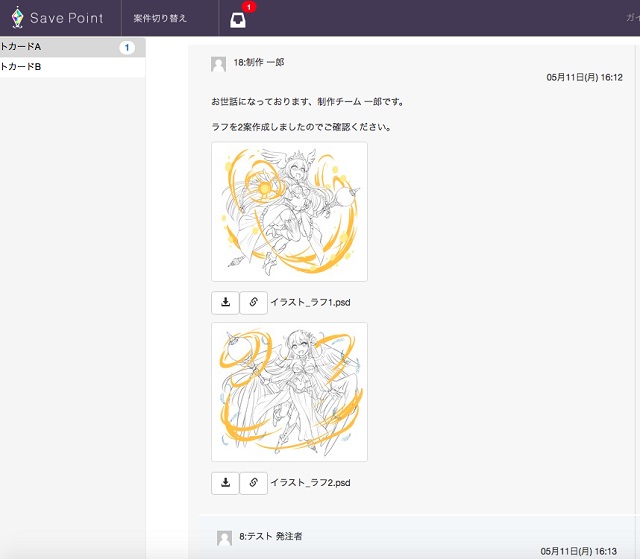640x559 pixels.
Task: Click timestamp 05月11日(月) 16:12
Action: [x=584, y=78]
